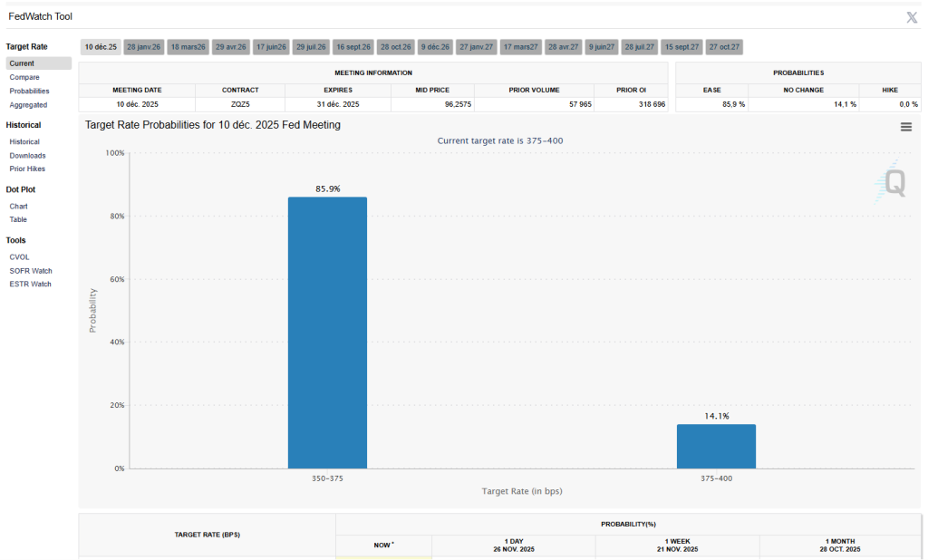Viewport: 928px width, 560px height.
Task: Open Prior Hikes page
Action: 27,169
